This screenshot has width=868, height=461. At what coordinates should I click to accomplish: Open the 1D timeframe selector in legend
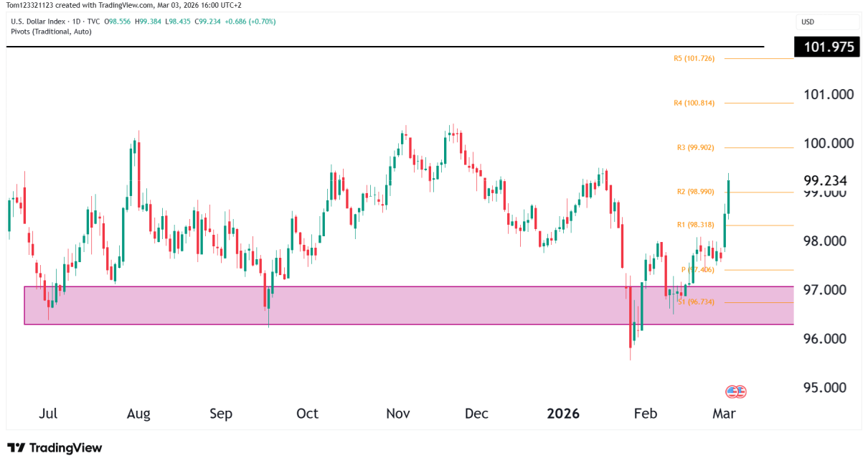(75, 22)
